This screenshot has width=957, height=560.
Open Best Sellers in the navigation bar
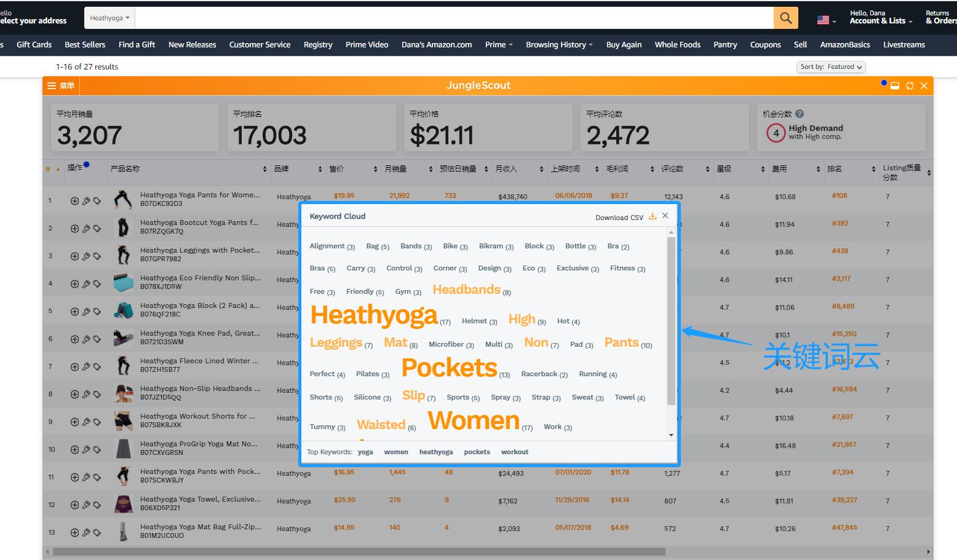pyautogui.click(x=85, y=44)
